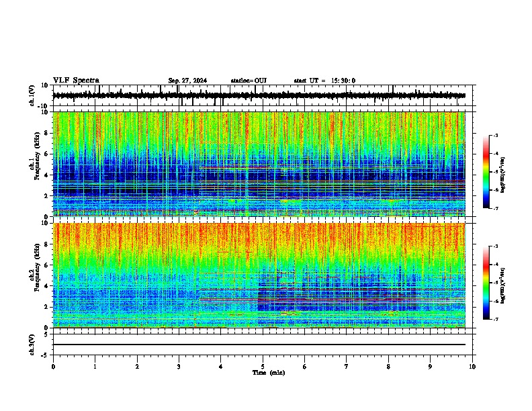
Task: Click the '-3' label on ch.1 color bar
Action: [x=496, y=136]
